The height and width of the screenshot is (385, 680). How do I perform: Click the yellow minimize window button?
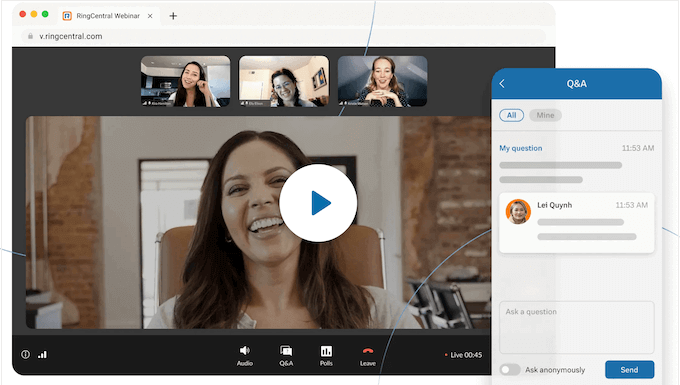coord(34,14)
